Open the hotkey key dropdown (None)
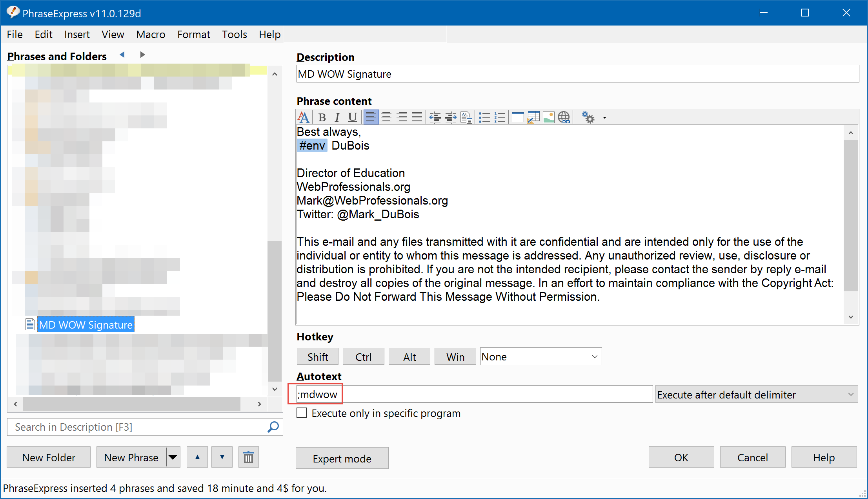The image size is (868, 499). 541,356
